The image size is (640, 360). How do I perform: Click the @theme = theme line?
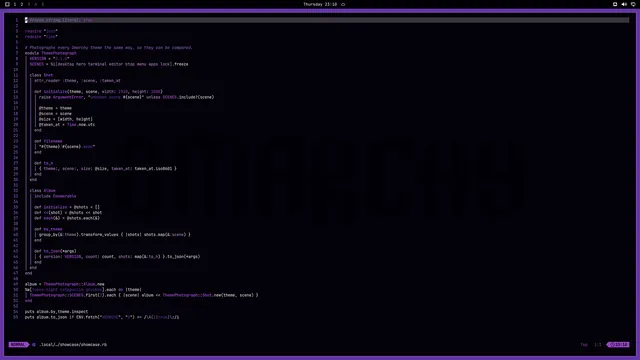point(55,108)
